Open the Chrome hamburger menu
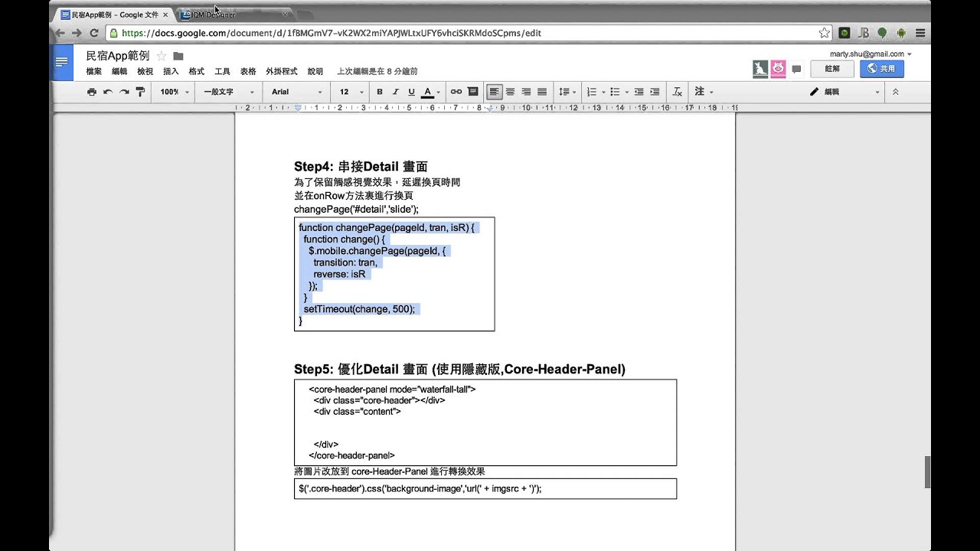The height and width of the screenshot is (551, 980). 920,33
